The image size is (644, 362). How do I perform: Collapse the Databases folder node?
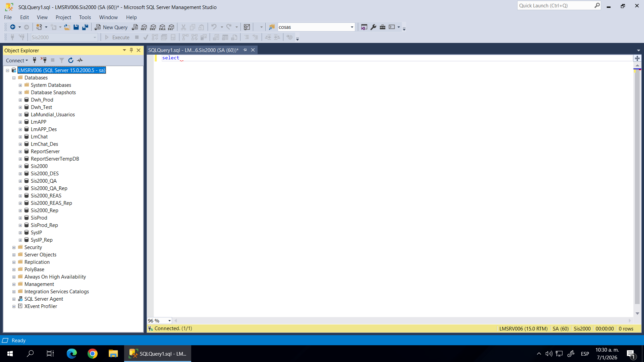point(14,78)
